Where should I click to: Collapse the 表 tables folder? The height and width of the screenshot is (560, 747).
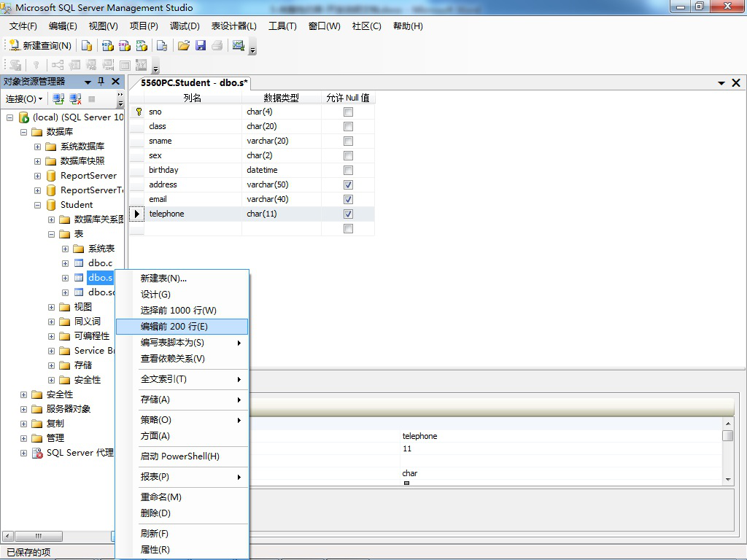point(52,234)
